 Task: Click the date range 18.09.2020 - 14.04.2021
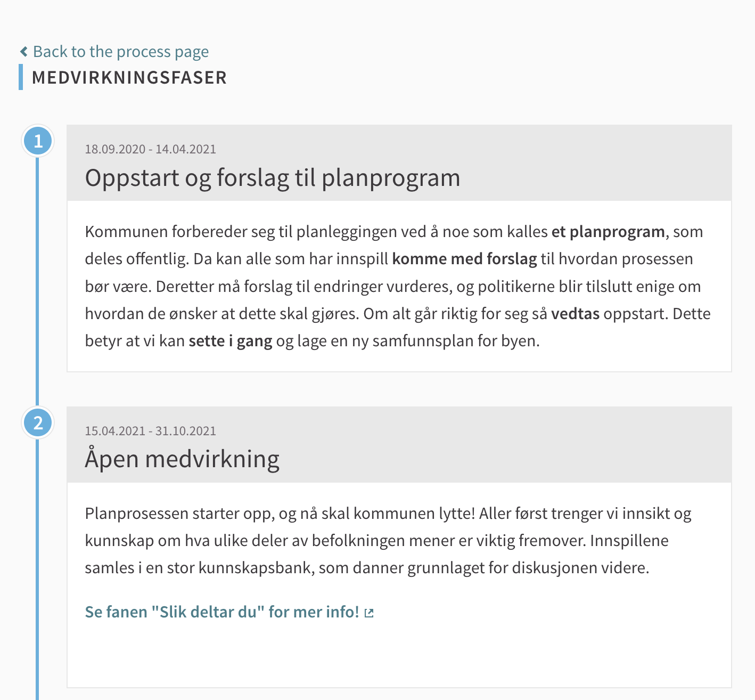point(151,149)
